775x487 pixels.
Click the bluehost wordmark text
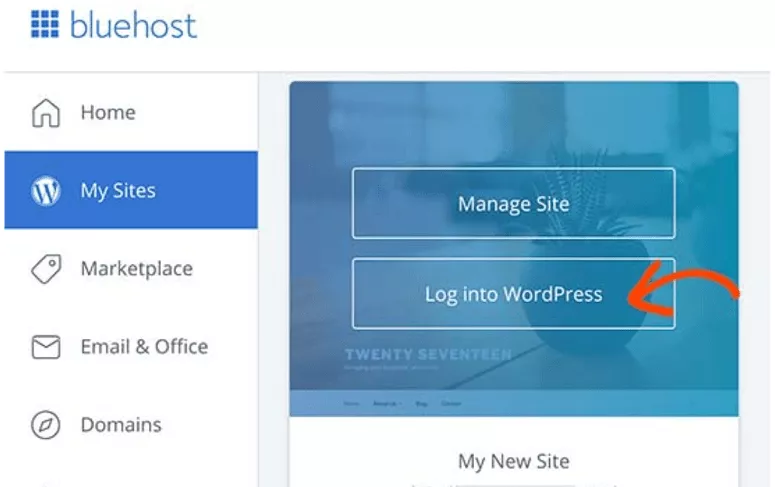[x=133, y=25]
